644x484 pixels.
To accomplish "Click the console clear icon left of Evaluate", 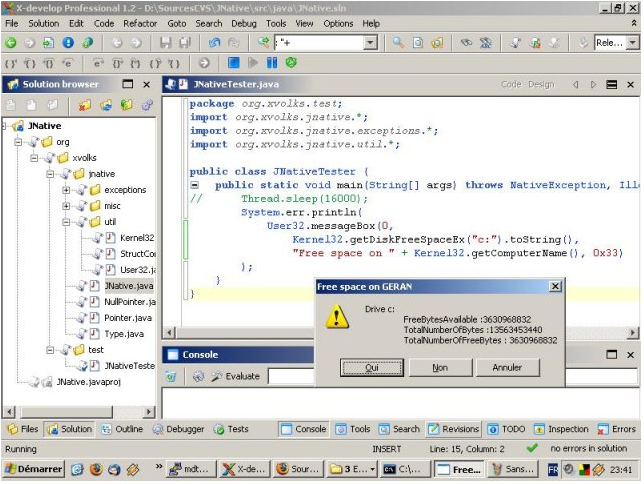I will [171, 376].
